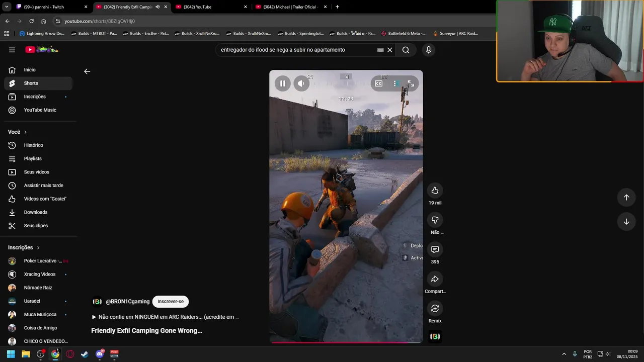Open the Xracing Videos channel subscription
Image resolution: width=644 pixels, height=362 pixels.
[38, 275]
